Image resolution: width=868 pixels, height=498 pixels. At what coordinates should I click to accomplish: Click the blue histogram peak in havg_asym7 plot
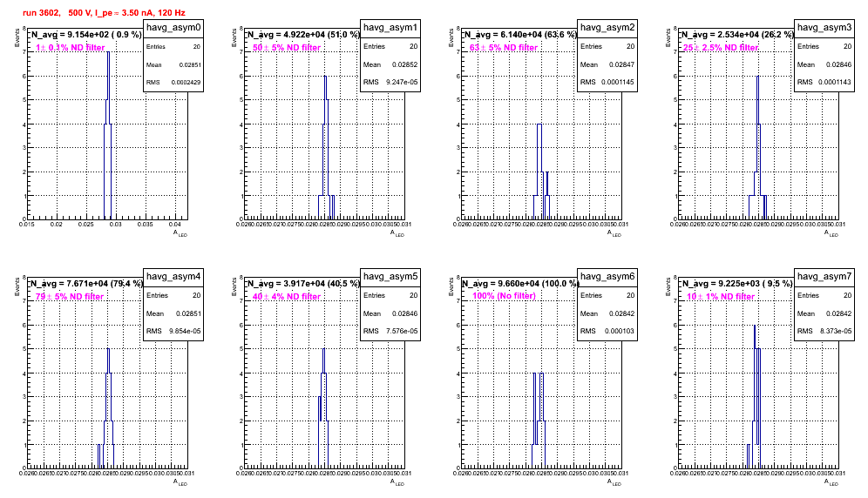coord(755,326)
